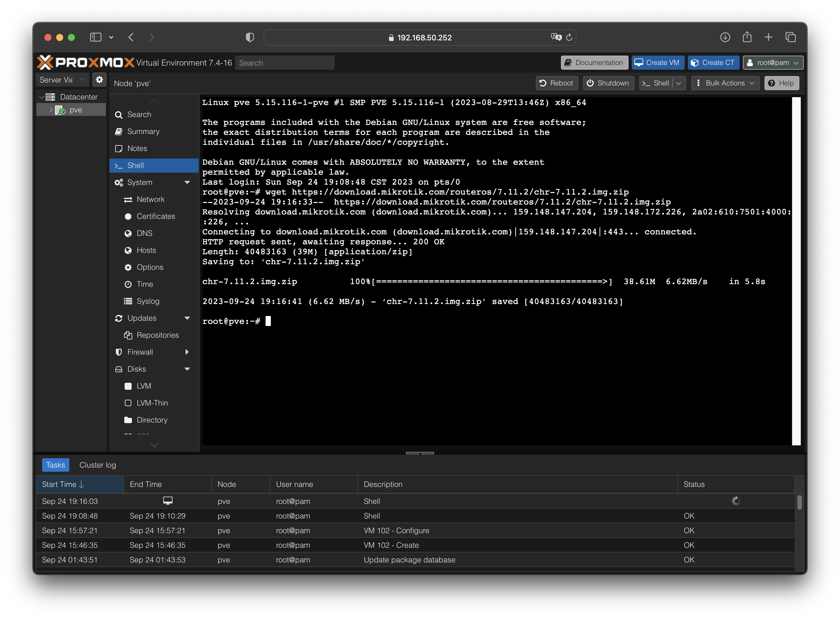Switch to the Cluster log tab

click(98, 465)
